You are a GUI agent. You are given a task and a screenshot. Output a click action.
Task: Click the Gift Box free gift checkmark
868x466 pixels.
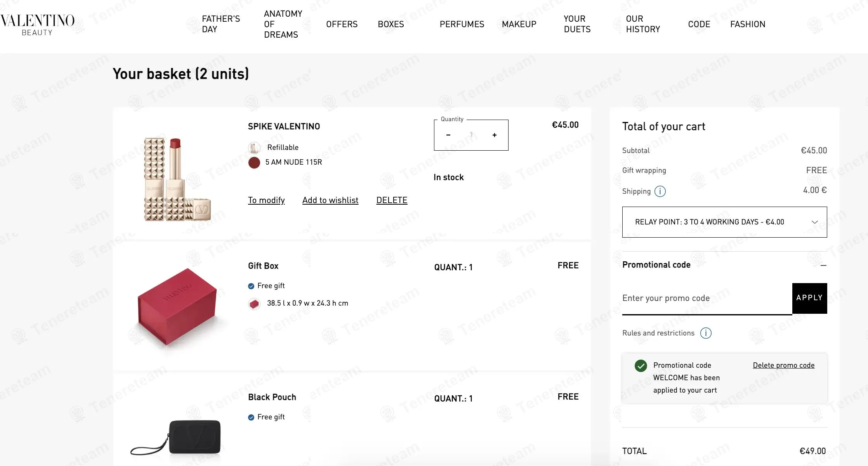coord(251,286)
